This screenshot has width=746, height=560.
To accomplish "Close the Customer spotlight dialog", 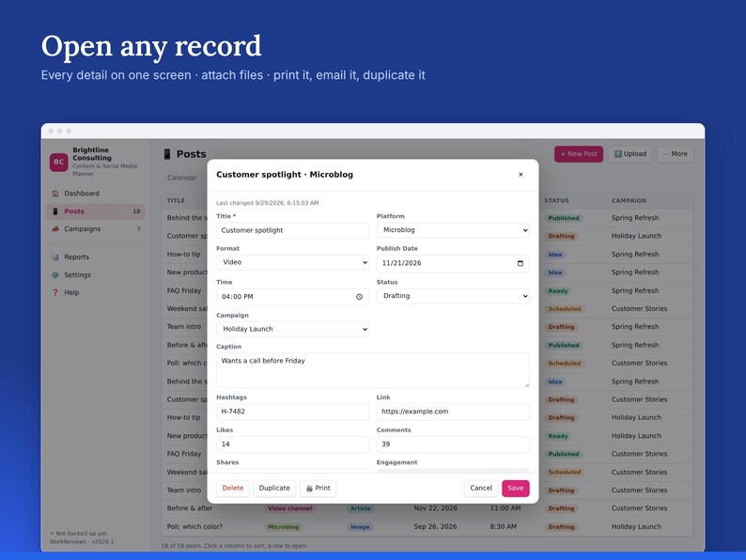I will [521, 175].
